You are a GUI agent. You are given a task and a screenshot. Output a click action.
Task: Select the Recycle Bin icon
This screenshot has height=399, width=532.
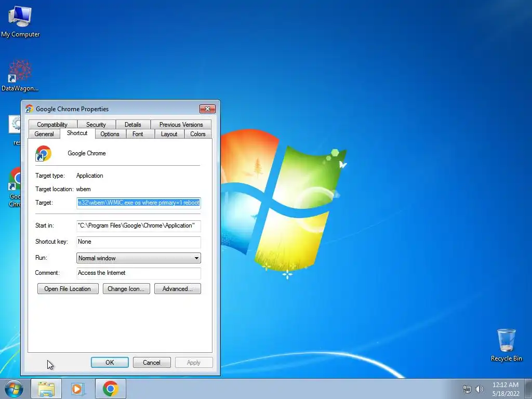(x=506, y=345)
